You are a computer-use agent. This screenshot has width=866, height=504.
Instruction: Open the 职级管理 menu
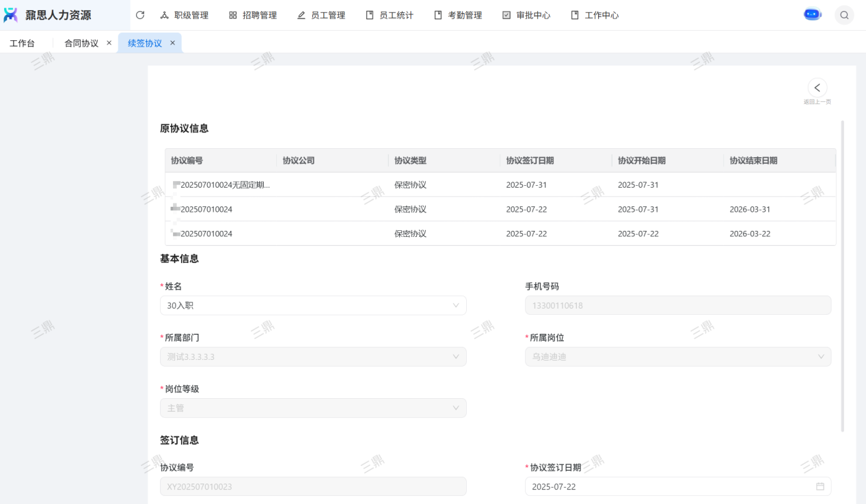[x=185, y=15]
